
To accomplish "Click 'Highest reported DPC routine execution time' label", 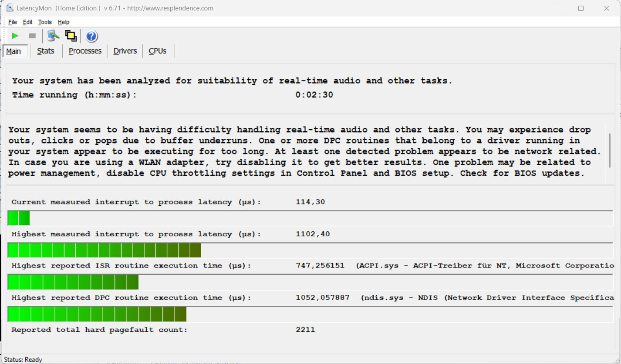I will 131,298.
